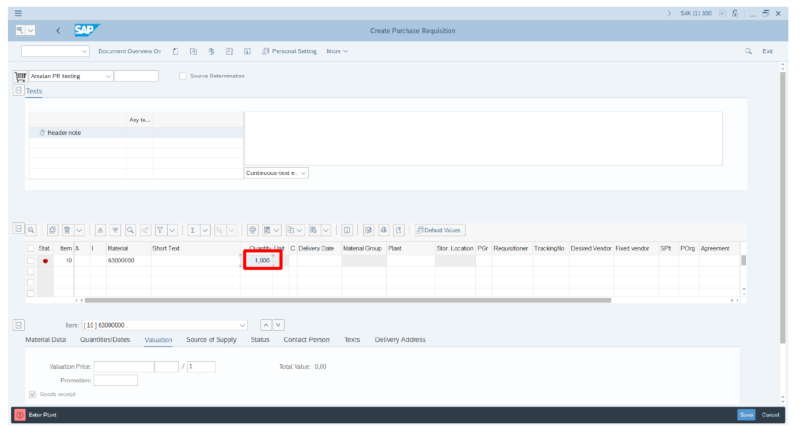Enable the Source Determination checkbox
800x432 pixels.
coord(182,76)
